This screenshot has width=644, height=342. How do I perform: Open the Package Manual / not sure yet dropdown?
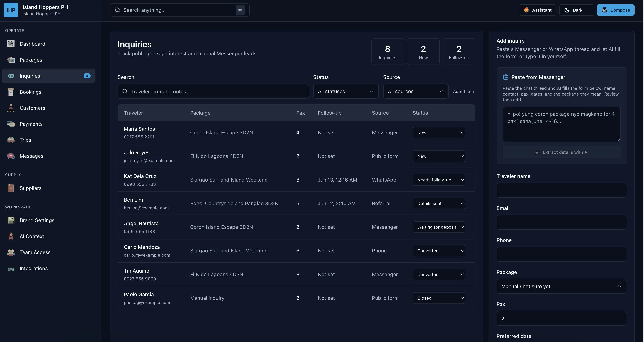coord(561,286)
